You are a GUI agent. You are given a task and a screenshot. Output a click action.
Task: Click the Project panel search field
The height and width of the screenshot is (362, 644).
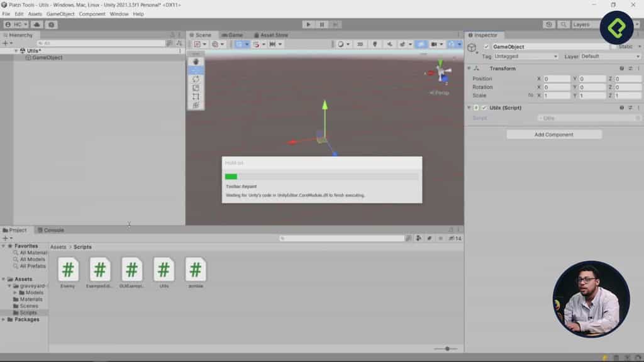(341, 238)
